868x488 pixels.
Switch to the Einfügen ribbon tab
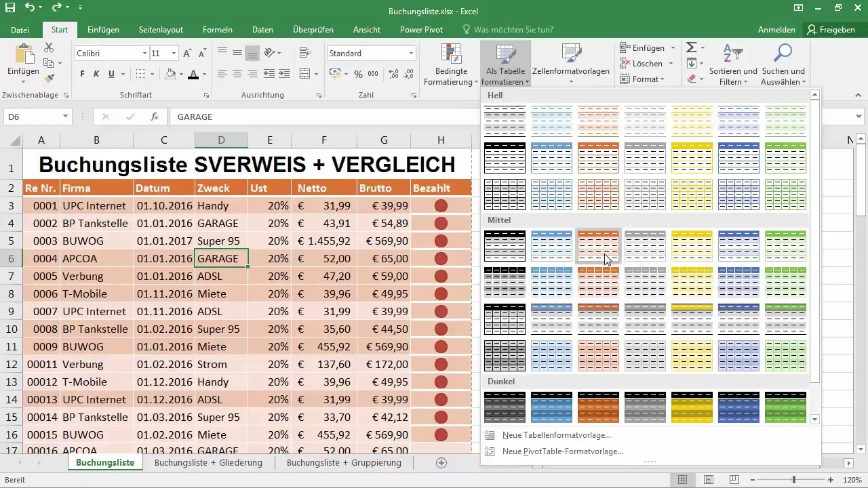coord(103,30)
